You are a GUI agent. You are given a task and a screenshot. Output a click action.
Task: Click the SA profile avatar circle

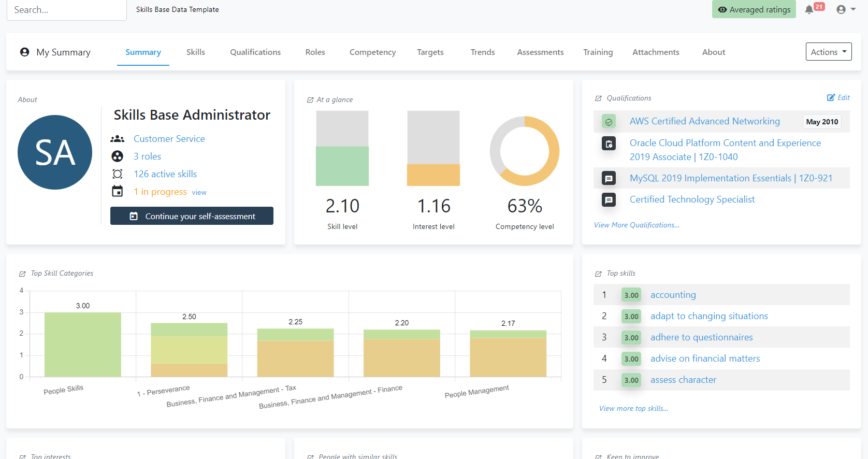tap(55, 152)
